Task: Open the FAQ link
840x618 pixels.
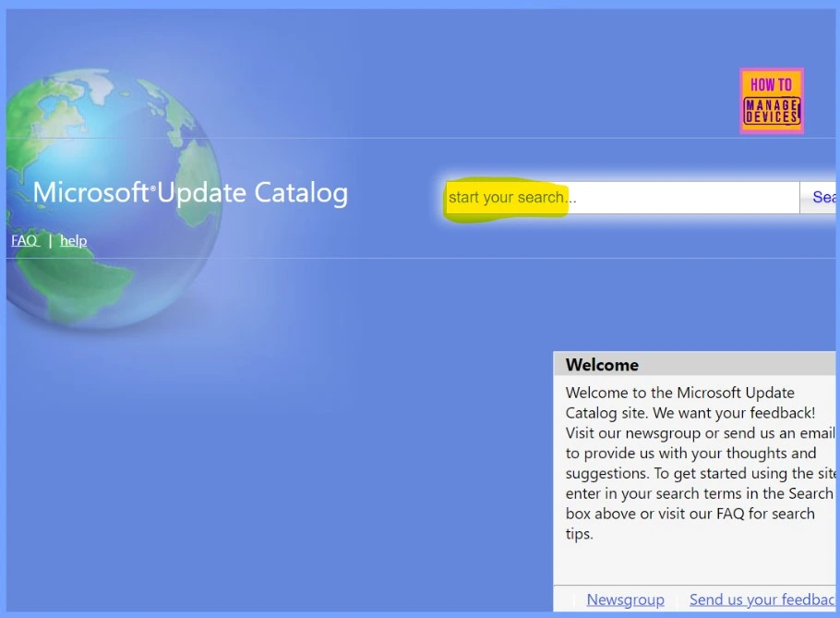Action: (25, 240)
